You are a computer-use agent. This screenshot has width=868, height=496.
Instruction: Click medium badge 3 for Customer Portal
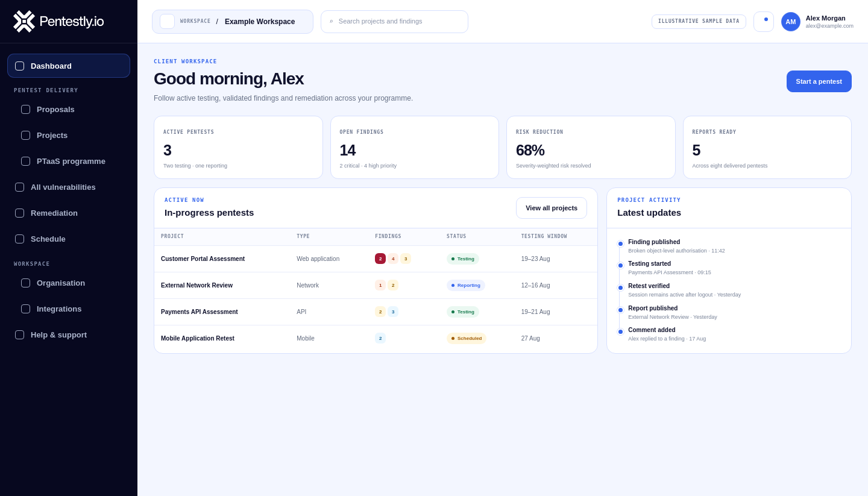(x=406, y=259)
